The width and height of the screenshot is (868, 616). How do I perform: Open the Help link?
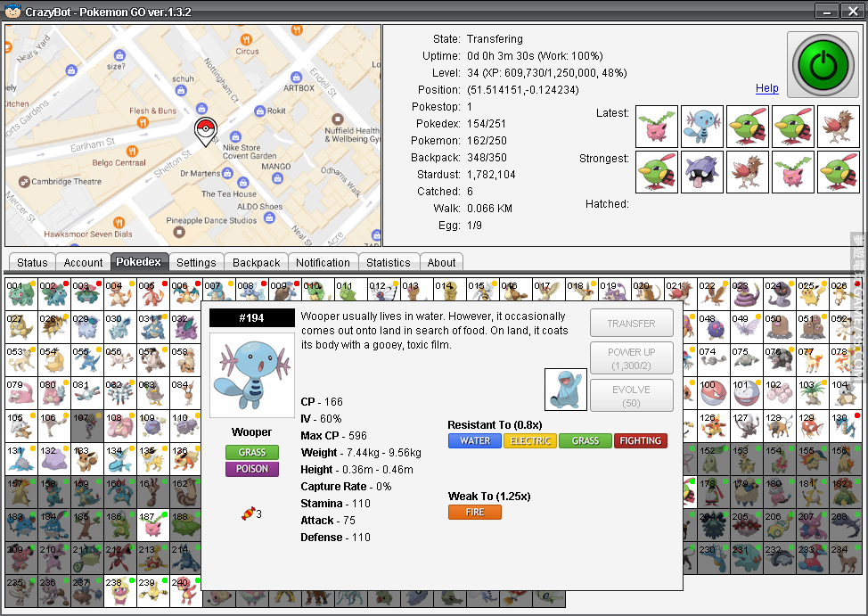click(766, 88)
